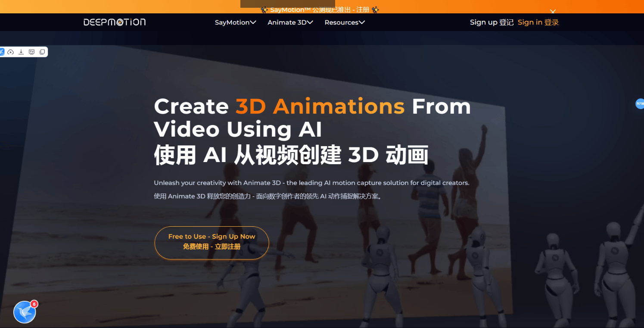The height and width of the screenshot is (328, 644).
Task: Click the Thunder extension icon in floating toolbar
Action: point(3,52)
